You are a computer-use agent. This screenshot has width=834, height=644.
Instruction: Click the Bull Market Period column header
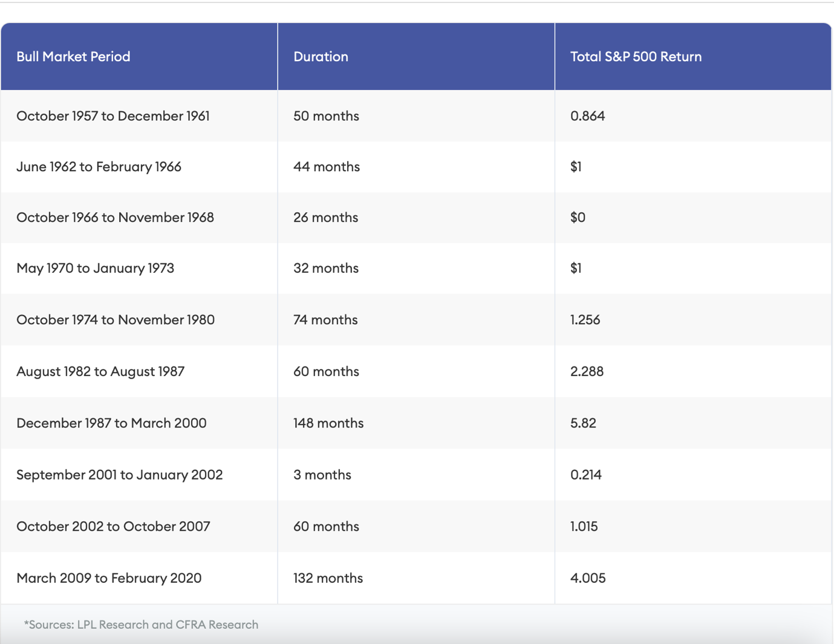click(73, 57)
